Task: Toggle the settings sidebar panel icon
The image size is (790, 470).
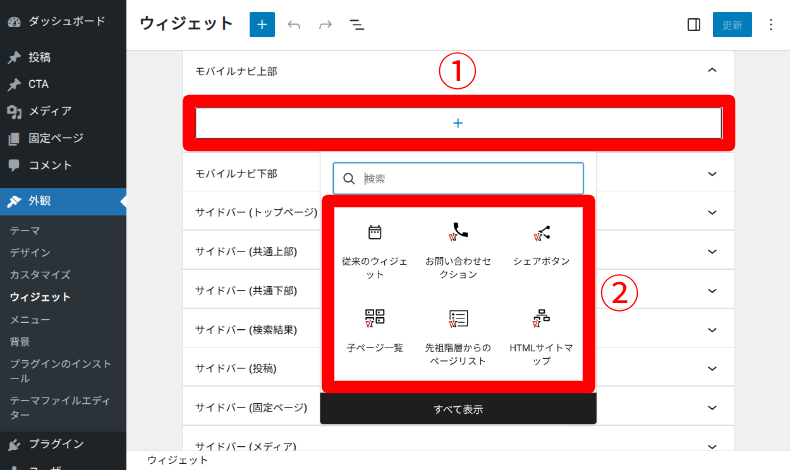Action: tap(694, 25)
